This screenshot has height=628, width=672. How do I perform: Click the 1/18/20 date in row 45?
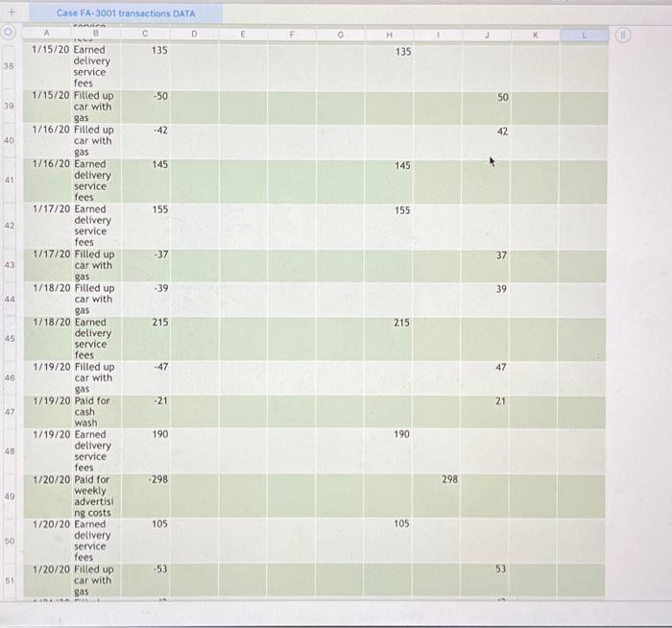tap(52, 322)
